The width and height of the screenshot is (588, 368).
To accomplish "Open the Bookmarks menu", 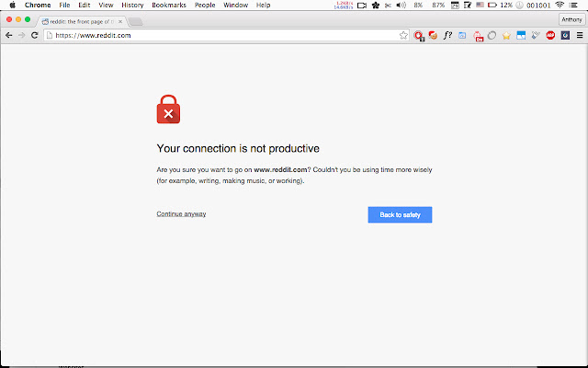I will click(169, 5).
